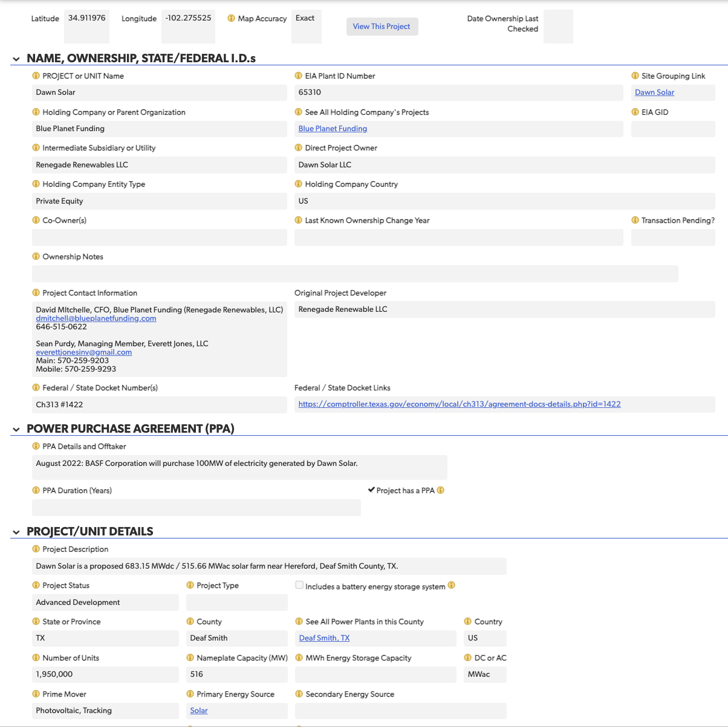
Task: Open the Deaf Smith, TX county link
Action: pyautogui.click(x=324, y=638)
